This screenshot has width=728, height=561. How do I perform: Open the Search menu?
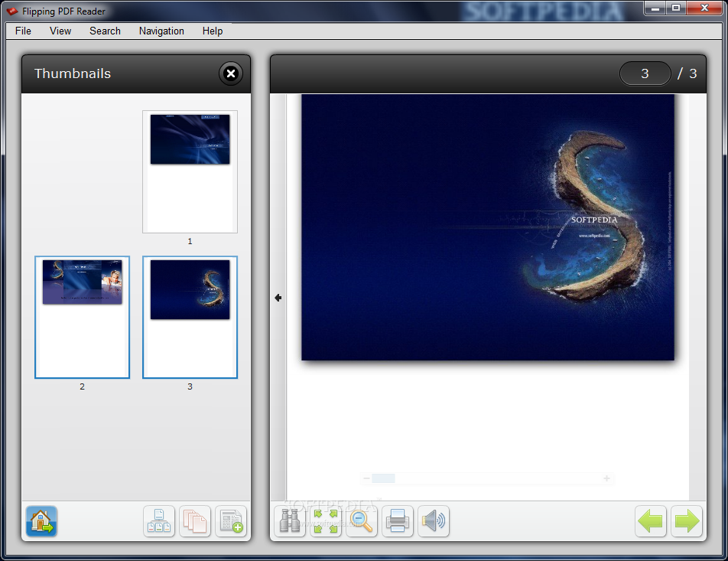tap(105, 31)
